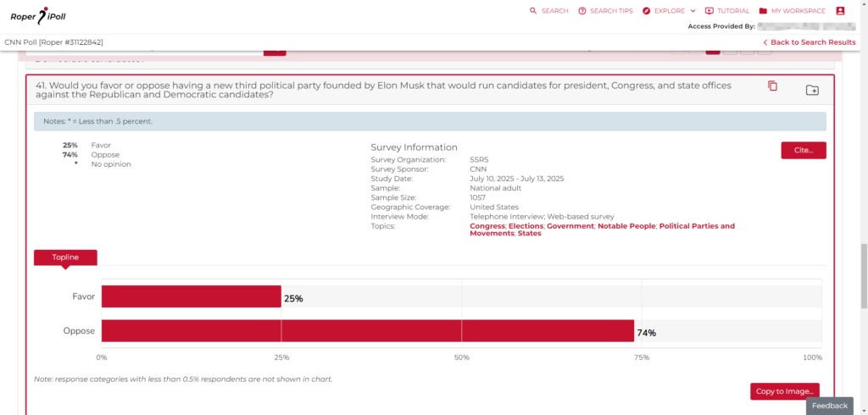Click the Oppose bar in the chart

coord(367,331)
